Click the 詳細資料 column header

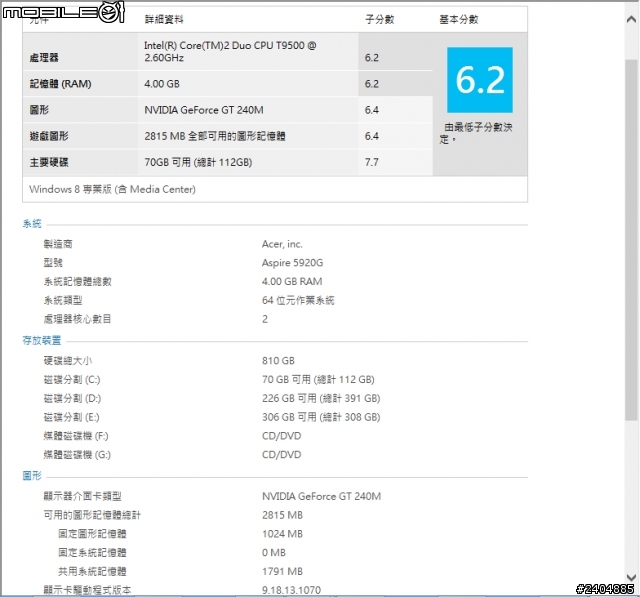164,19
